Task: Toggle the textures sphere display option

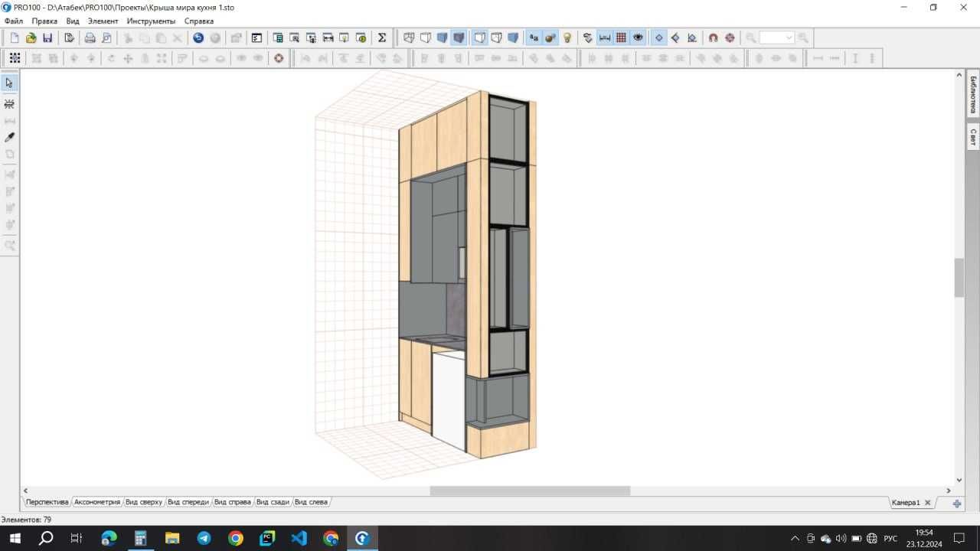Action: 550,38
